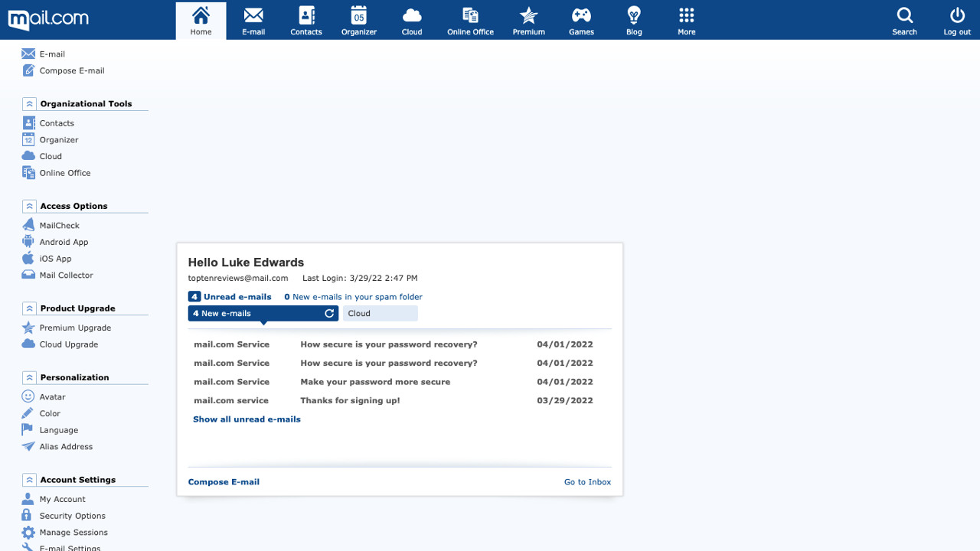Click Avatar smiley icon
The width and height of the screenshot is (980, 551).
(28, 397)
